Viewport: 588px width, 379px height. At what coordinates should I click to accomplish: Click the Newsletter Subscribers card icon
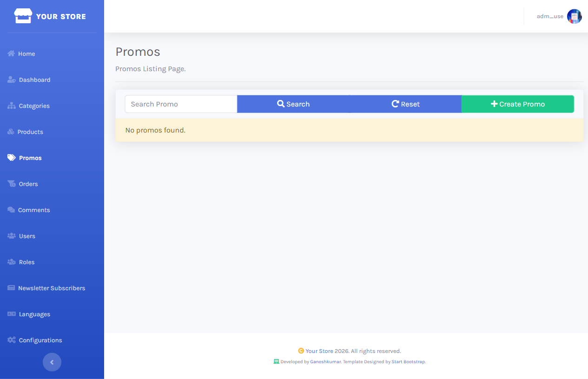coord(11,288)
